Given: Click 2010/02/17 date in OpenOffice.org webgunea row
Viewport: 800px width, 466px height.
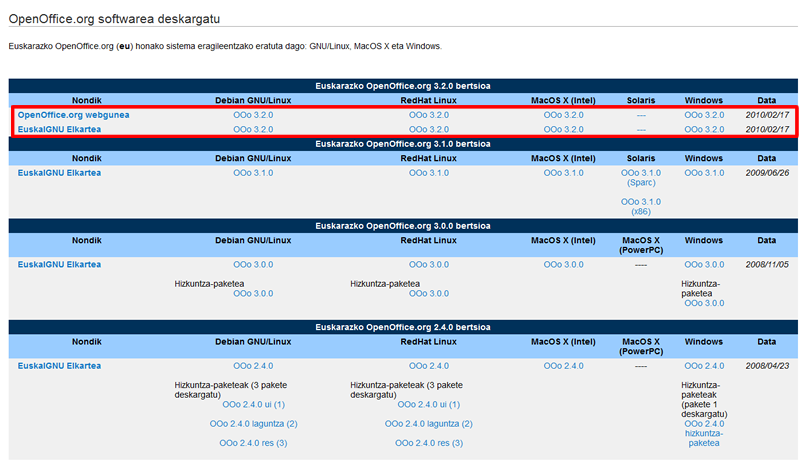Looking at the screenshot, I should click(x=767, y=115).
